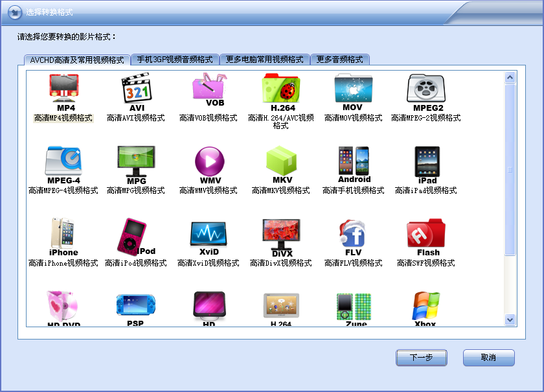Viewport: 544px width, 392px height.
Task: Click the 下一步 button
Action: point(422,358)
